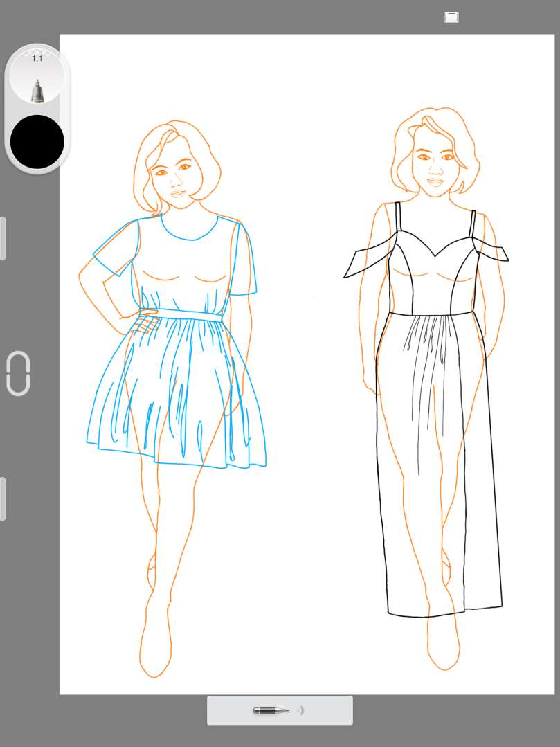Click the checkered transparency strip atop brush puck
The image size is (560, 747).
point(37,53)
